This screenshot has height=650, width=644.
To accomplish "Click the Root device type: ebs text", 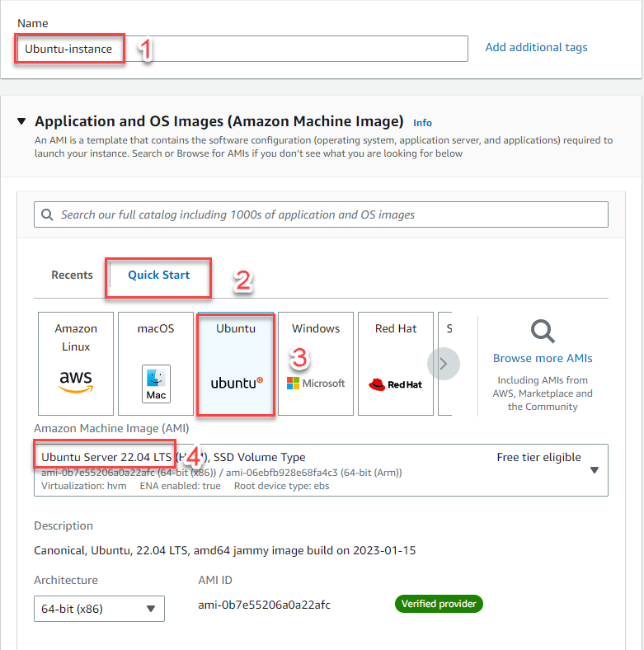I will (x=281, y=486).
